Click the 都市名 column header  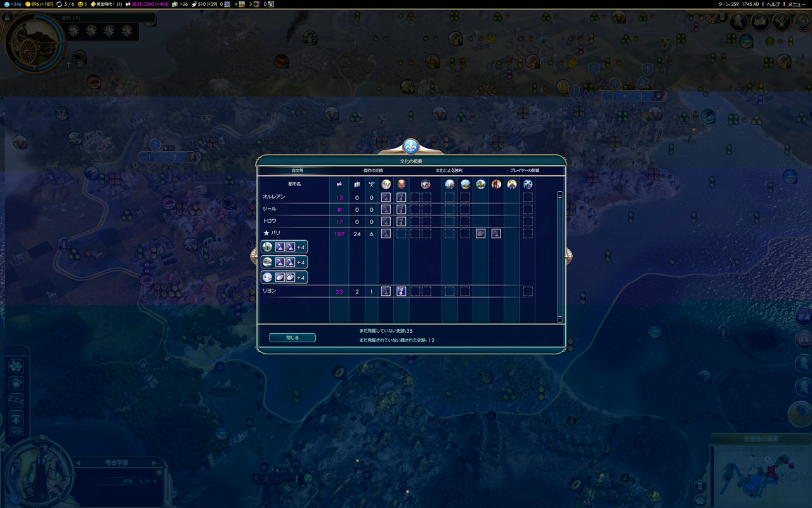click(294, 184)
